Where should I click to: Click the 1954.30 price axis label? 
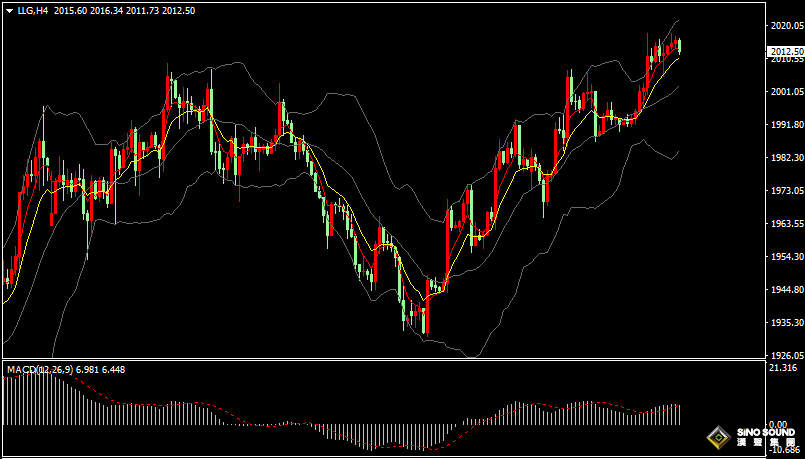783,257
